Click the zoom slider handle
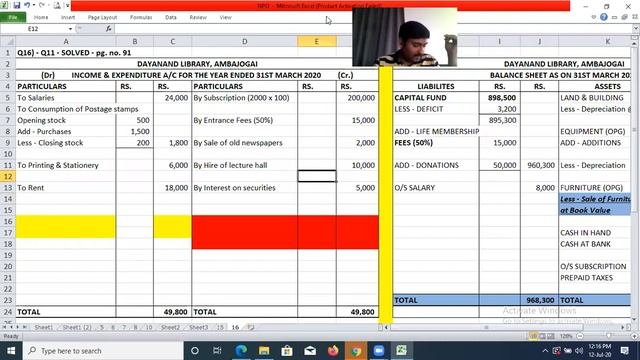This screenshot has width=640, height=360. tap(609, 336)
